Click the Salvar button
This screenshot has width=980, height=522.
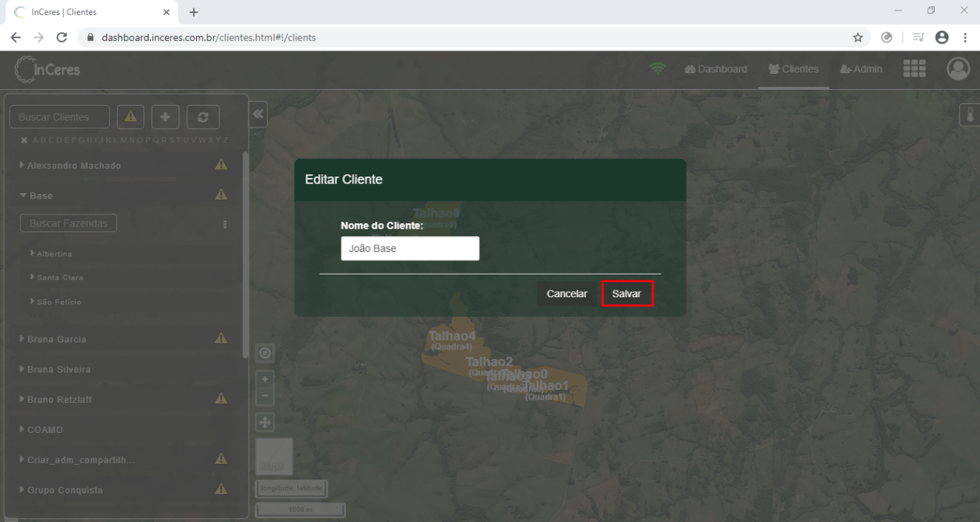point(627,293)
